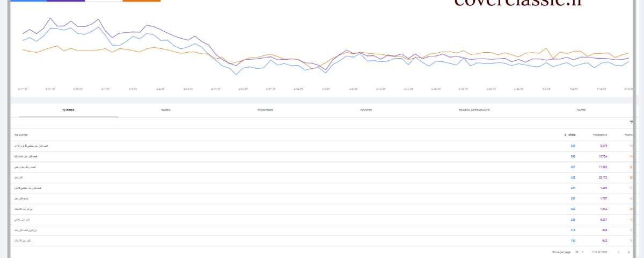Switch to the Queries tab
This screenshot has width=644, height=258.
[68, 110]
